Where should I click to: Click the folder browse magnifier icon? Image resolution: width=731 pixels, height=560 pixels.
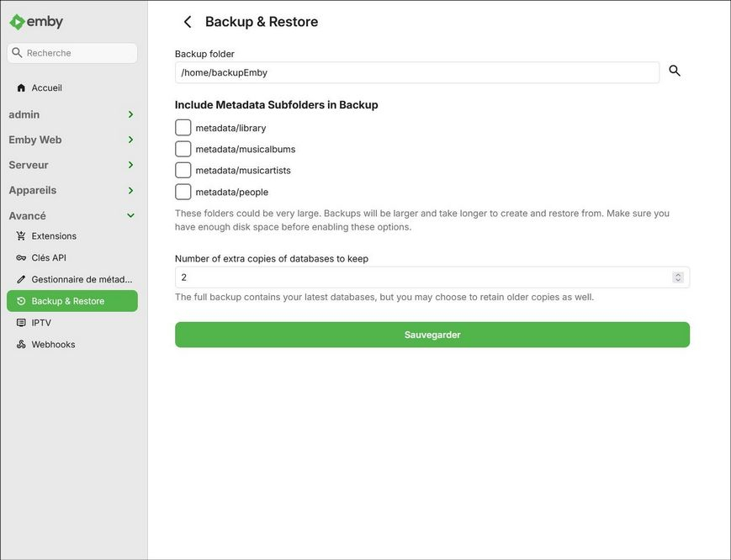point(675,71)
